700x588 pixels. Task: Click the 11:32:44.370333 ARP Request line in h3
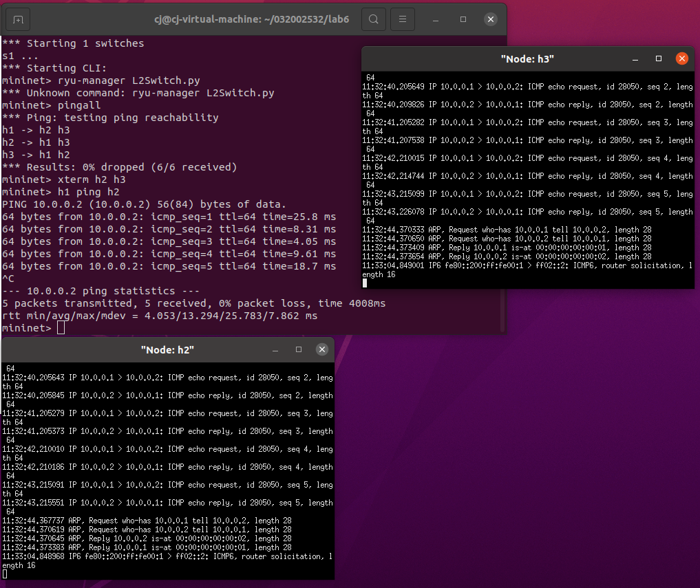point(507,230)
